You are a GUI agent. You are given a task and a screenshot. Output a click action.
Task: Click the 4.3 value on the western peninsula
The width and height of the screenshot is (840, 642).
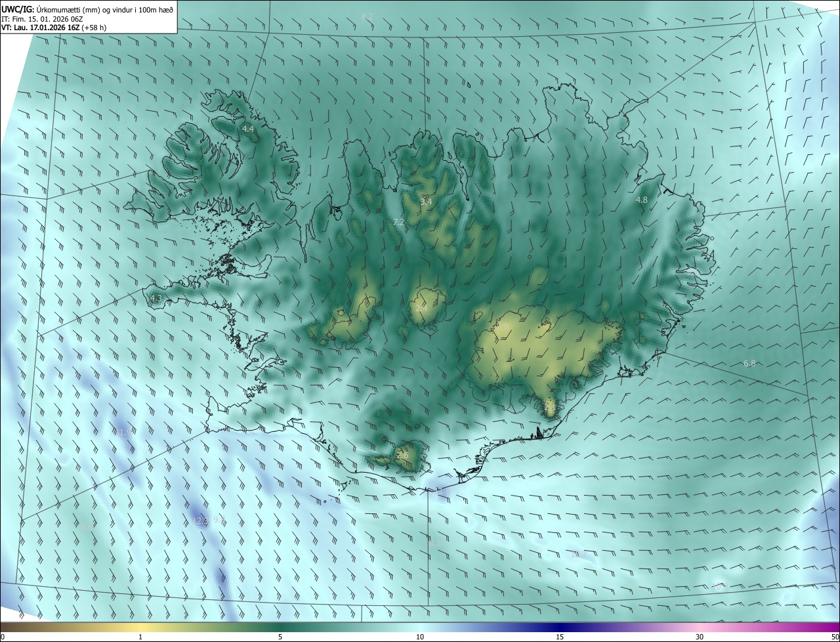(156, 299)
